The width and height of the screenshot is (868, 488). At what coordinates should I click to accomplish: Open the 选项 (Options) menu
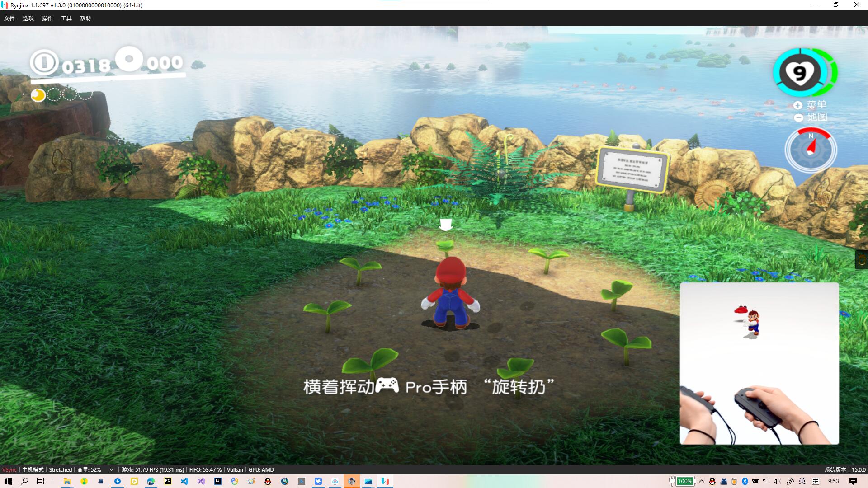(x=28, y=19)
